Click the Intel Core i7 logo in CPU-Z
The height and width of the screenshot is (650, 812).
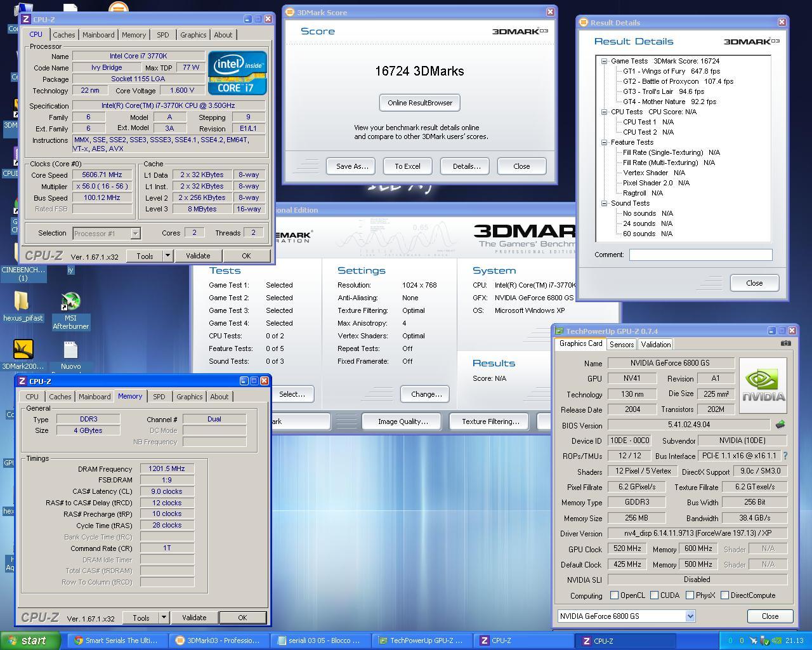click(x=237, y=73)
